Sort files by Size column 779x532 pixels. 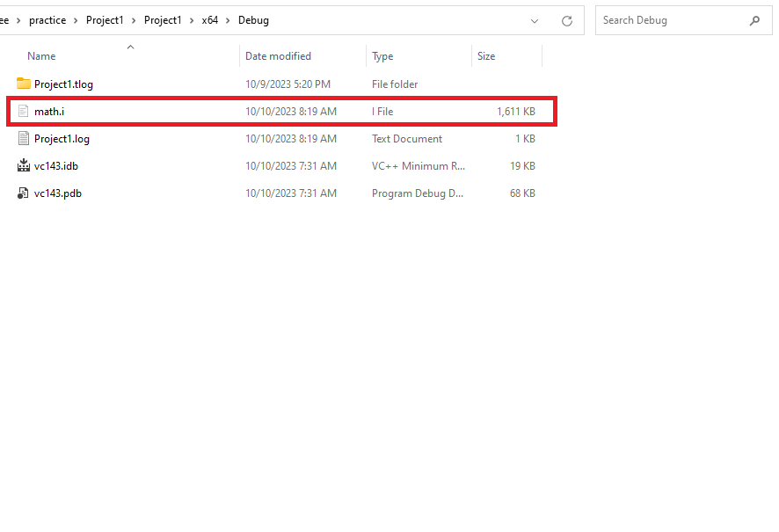pyautogui.click(x=486, y=56)
